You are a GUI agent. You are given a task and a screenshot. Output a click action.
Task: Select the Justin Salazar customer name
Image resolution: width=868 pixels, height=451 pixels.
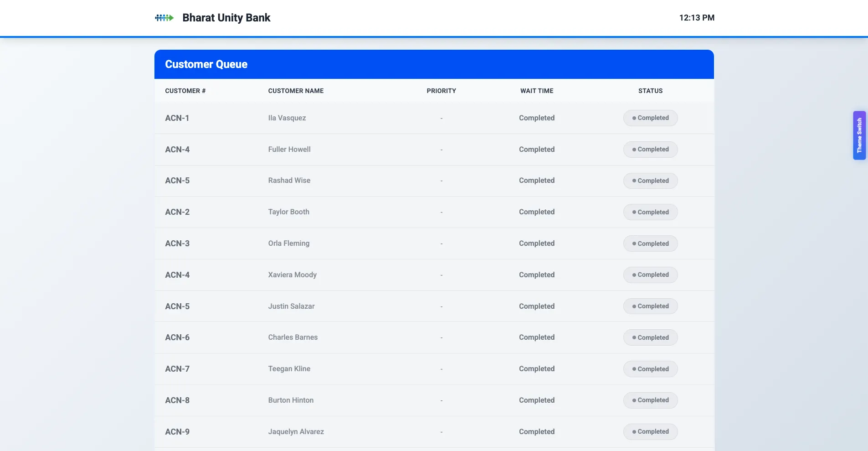pos(291,306)
